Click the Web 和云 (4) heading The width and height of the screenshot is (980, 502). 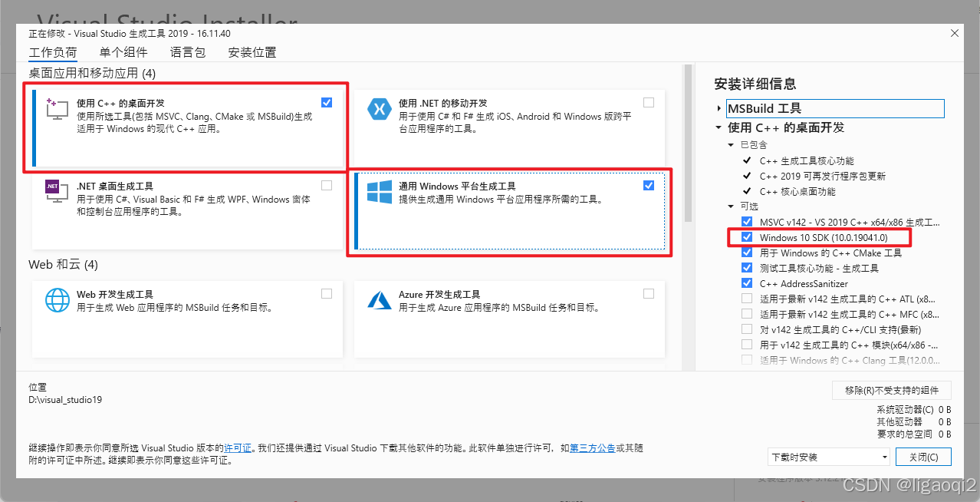(x=64, y=265)
